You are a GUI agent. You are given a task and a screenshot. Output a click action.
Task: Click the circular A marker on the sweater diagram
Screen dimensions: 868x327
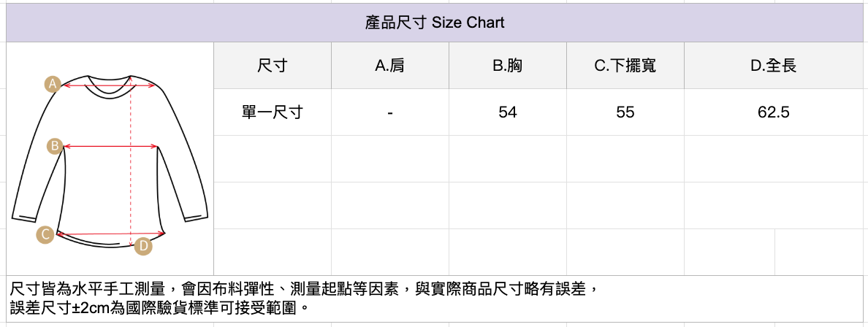(51, 84)
